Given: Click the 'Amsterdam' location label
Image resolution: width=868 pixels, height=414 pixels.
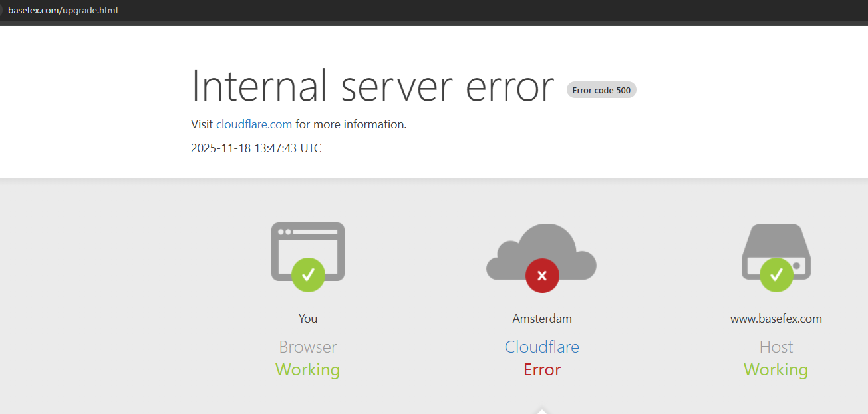Looking at the screenshot, I should (x=542, y=319).
